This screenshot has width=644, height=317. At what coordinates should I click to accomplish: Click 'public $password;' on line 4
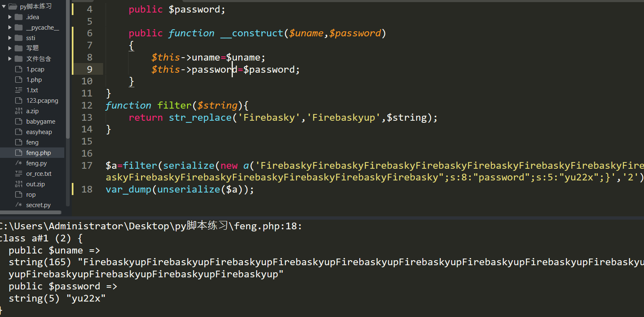tap(177, 10)
